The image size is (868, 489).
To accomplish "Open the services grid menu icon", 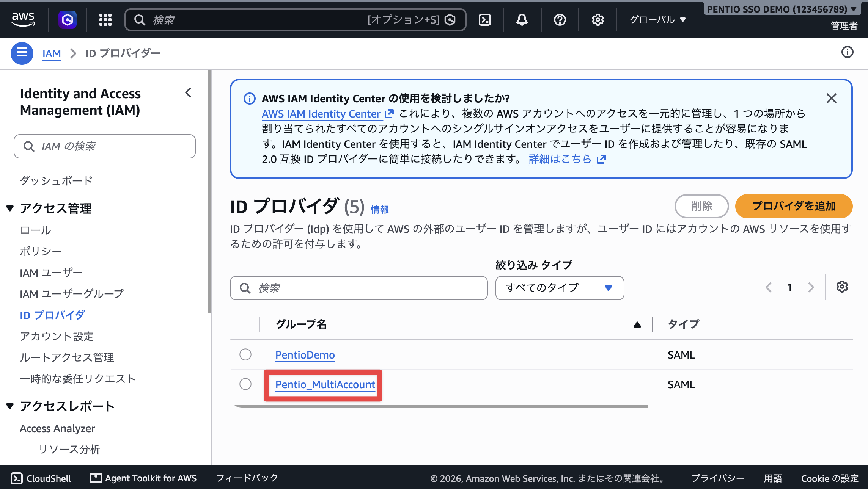I will (x=105, y=20).
